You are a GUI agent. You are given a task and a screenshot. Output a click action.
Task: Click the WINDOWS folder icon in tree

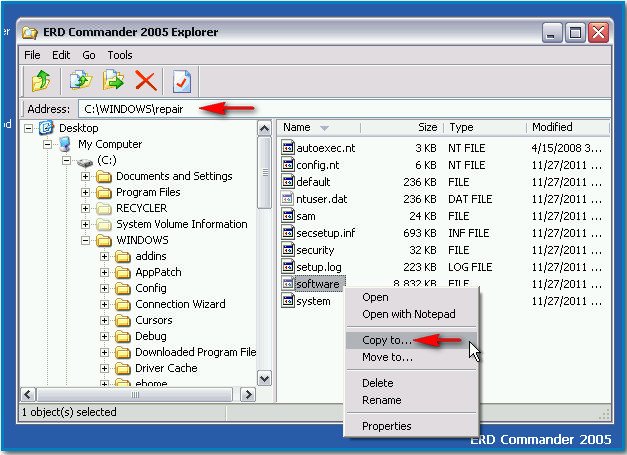pyautogui.click(x=104, y=240)
